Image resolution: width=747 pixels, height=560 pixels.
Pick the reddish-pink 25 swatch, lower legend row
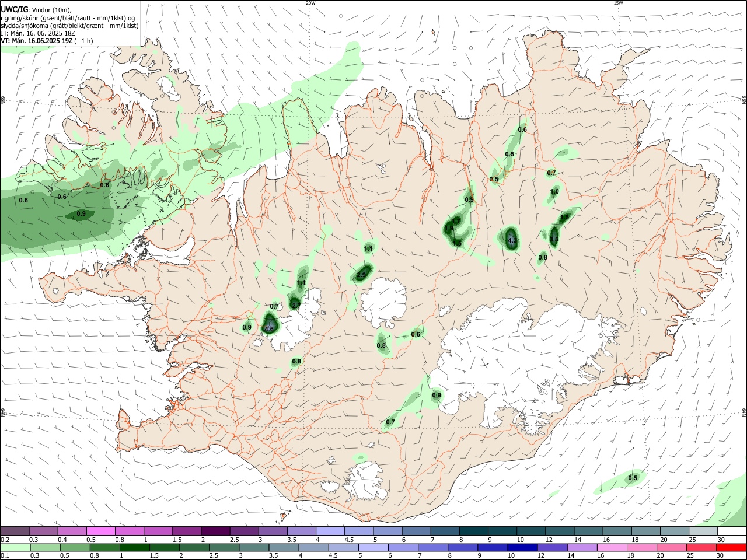701,548
